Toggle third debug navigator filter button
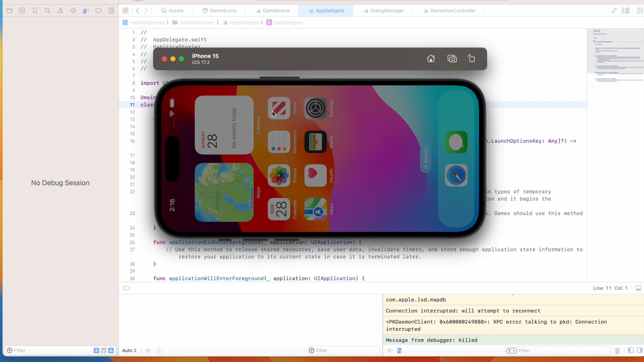644x362 pixels. 111,350
